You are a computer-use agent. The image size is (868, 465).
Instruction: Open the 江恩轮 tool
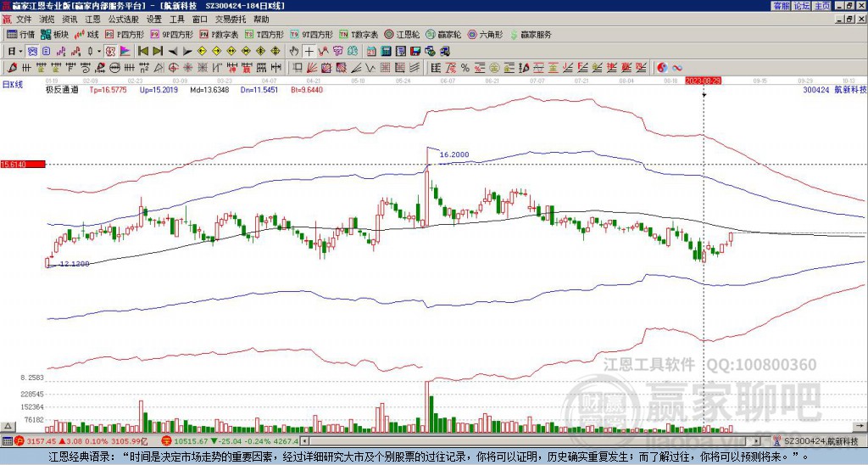[x=402, y=35]
